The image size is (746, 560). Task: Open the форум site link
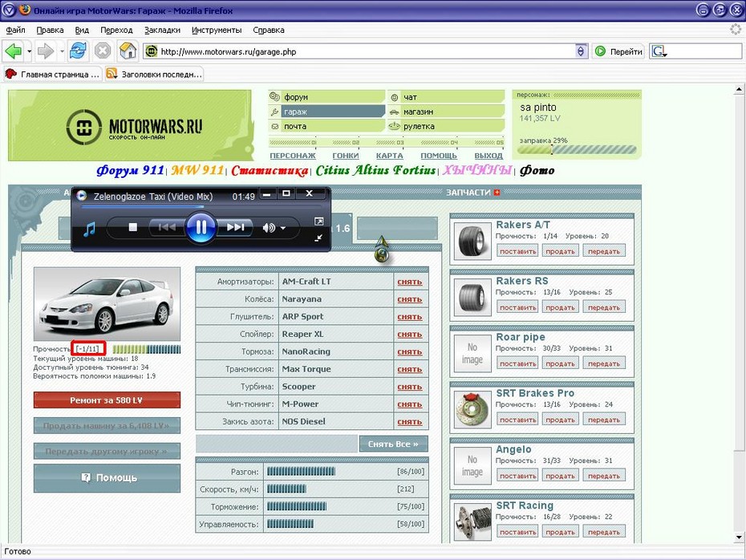pos(326,97)
